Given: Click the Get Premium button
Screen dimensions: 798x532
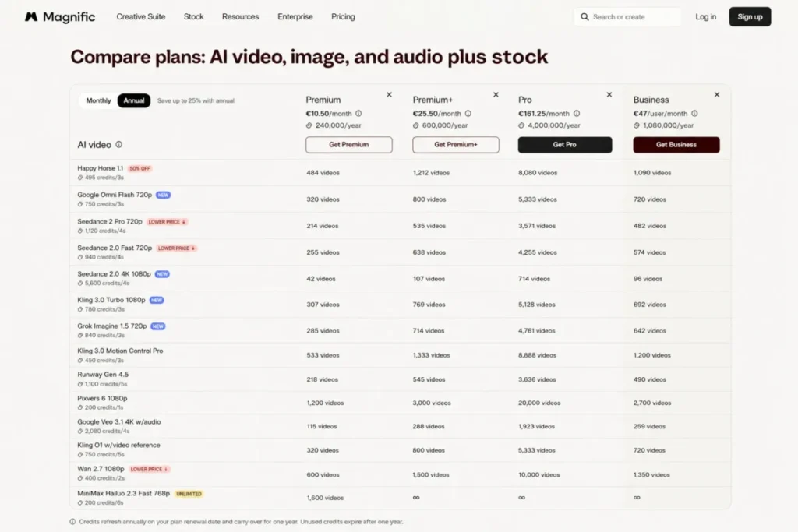Looking at the screenshot, I should (348, 144).
